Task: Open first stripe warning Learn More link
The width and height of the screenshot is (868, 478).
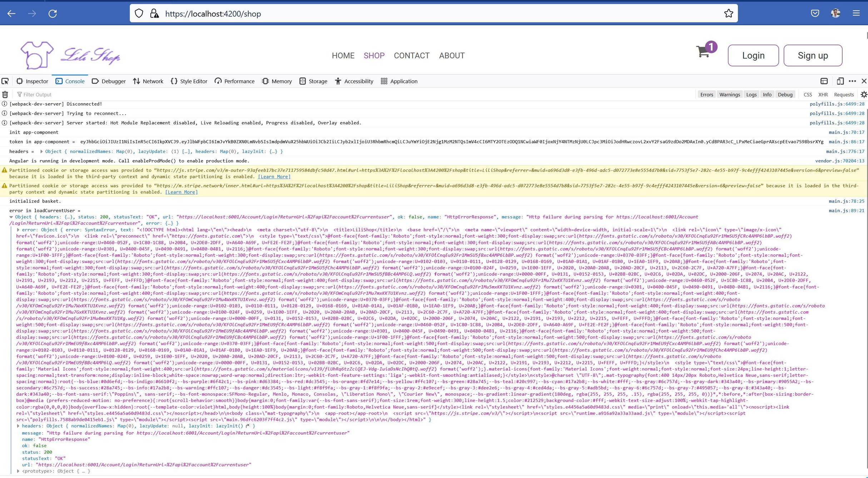Action: point(274,176)
